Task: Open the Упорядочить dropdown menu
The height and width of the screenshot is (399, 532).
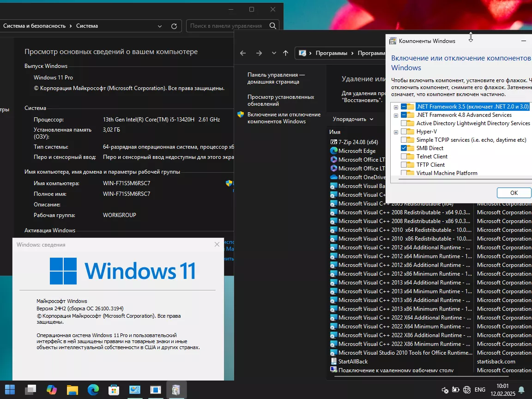Action: click(353, 119)
